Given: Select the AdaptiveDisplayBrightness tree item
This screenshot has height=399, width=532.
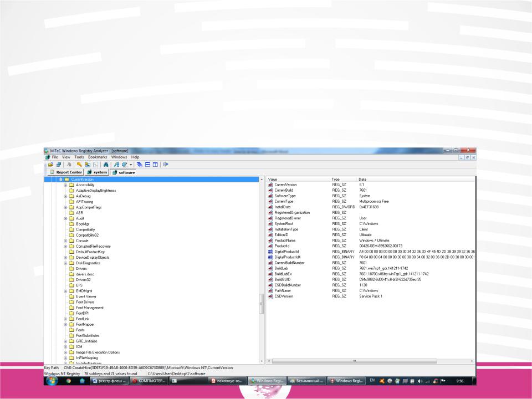Looking at the screenshot, I should point(96,191).
